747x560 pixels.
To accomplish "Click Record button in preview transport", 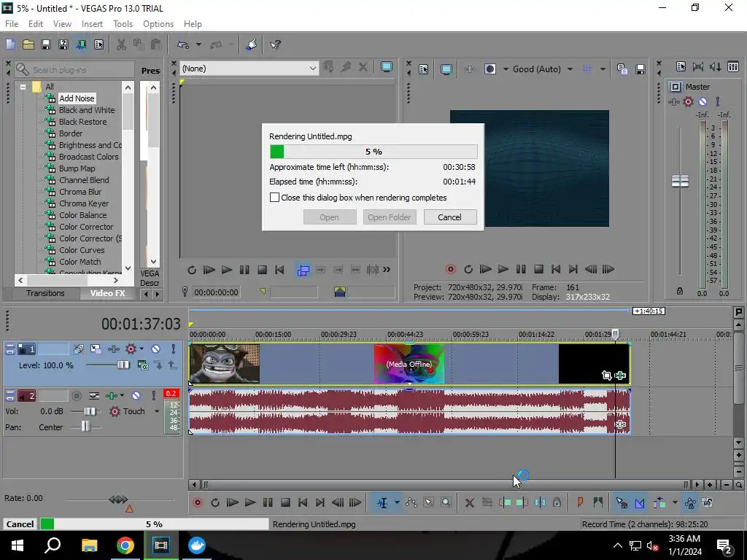I will click(x=450, y=270).
